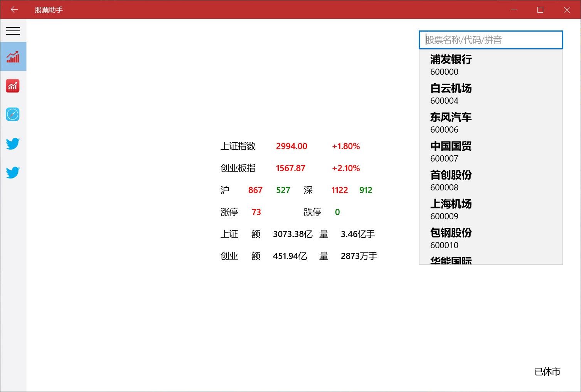Open the navigation hamburger menu
581x392 pixels.
pyautogui.click(x=13, y=31)
